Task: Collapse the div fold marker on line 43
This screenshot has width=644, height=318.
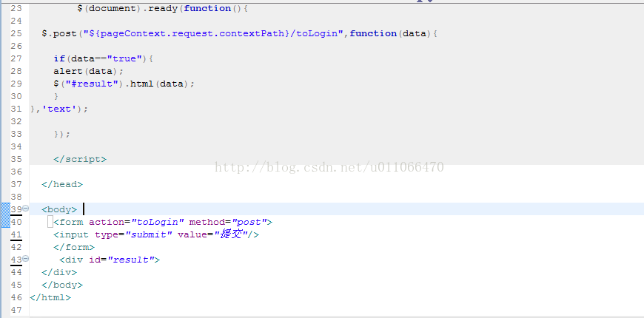Action: pos(25,259)
